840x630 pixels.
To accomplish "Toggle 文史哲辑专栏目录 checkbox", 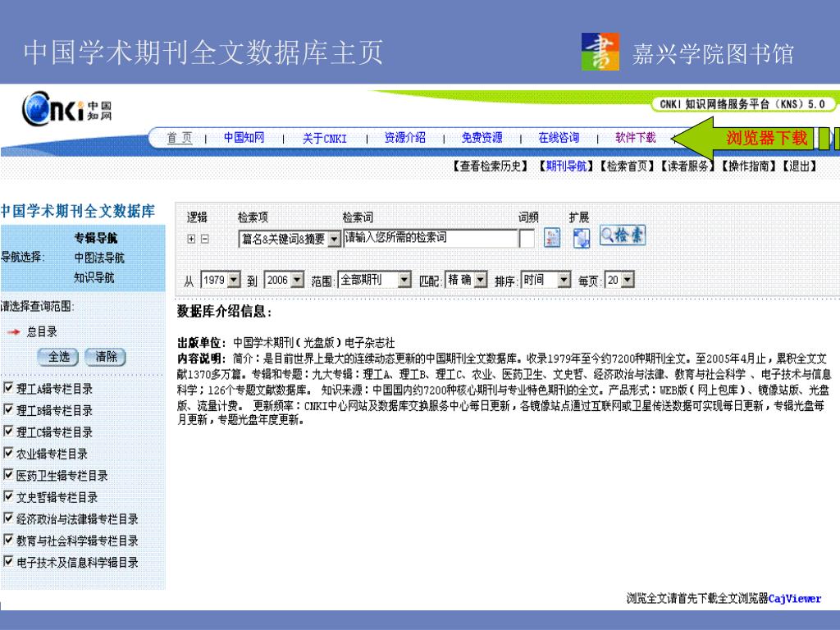I will [x=8, y=496].
